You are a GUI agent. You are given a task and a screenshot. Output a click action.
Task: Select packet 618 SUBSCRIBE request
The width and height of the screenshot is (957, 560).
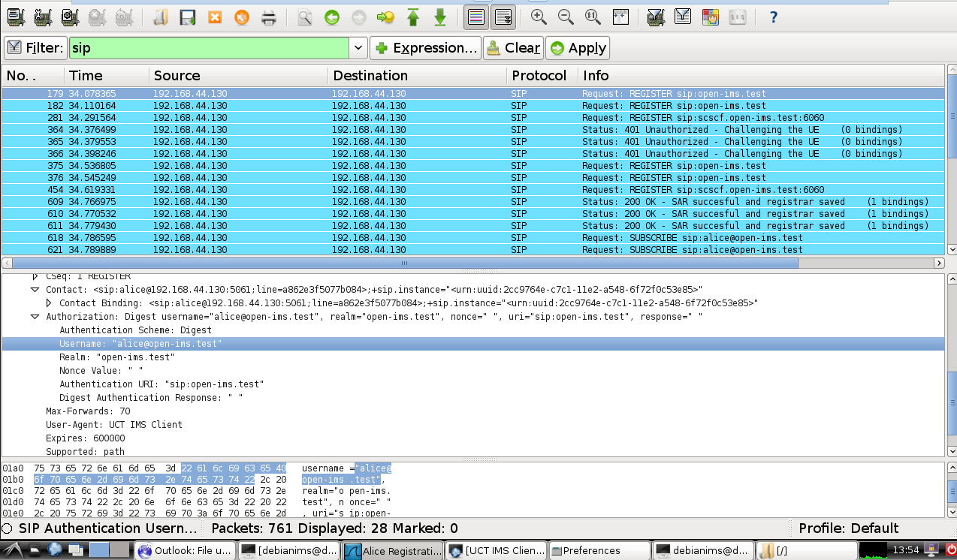point(473,238)
